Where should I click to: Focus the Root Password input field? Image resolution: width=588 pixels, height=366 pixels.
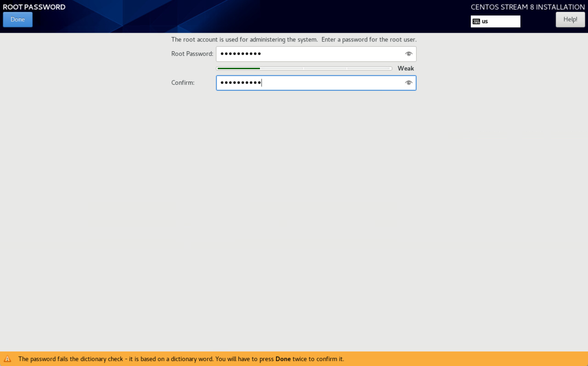click(316, 54)
